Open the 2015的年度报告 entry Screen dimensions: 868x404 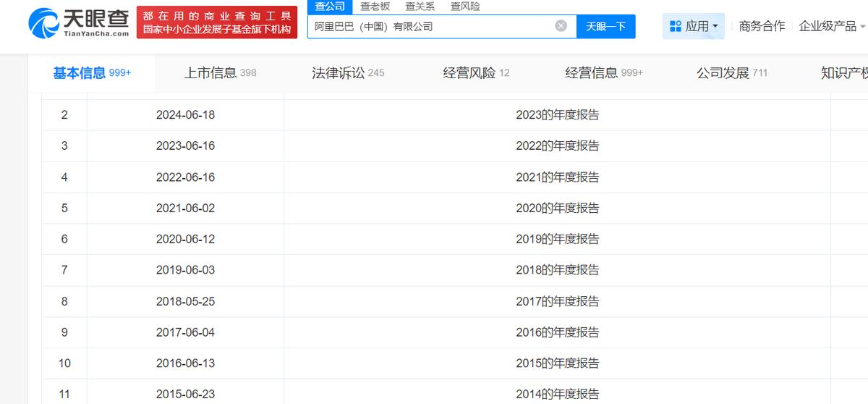point(557,363)
